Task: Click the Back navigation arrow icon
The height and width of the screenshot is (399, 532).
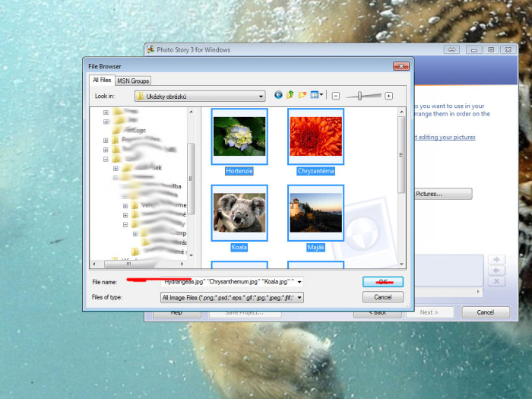Action: 278,95
